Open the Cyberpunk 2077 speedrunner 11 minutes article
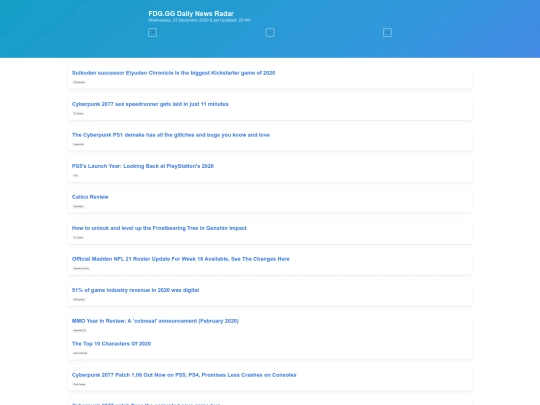The image size is (540, 405). pos(150,104)
